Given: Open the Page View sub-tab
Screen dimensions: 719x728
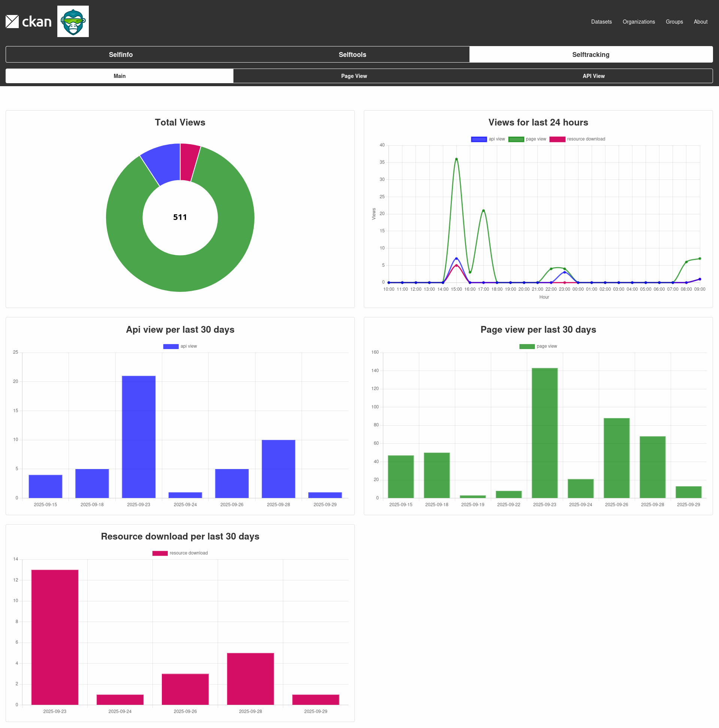Looking at the screenshot, I should (353, 76).
